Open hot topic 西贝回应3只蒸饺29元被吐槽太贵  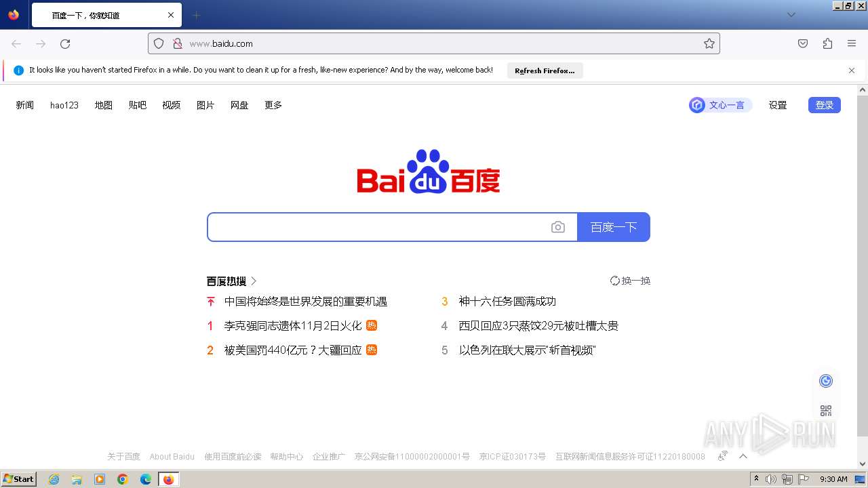click(538, 326)
